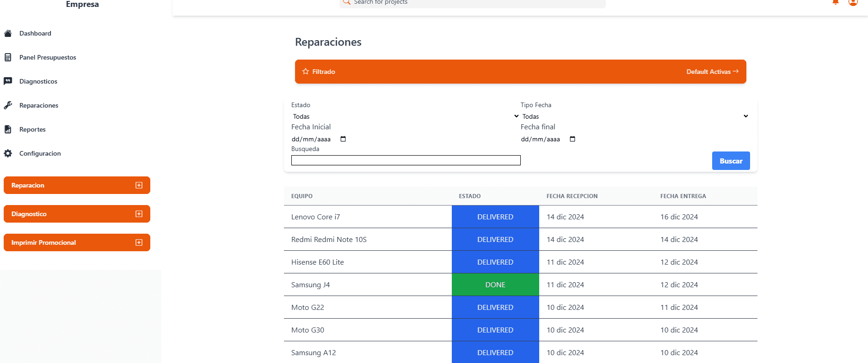Open the Tipo Fecha dropdown

coord(634,116)
